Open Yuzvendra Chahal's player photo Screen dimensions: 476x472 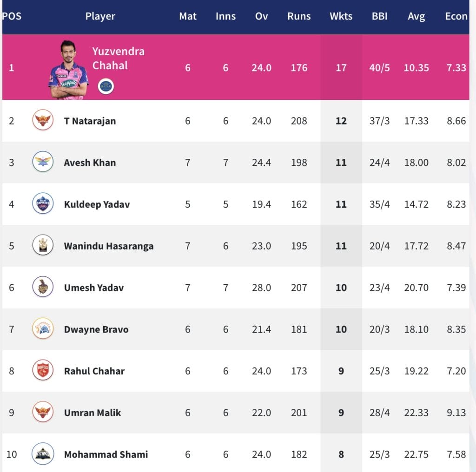pos(68,70)
